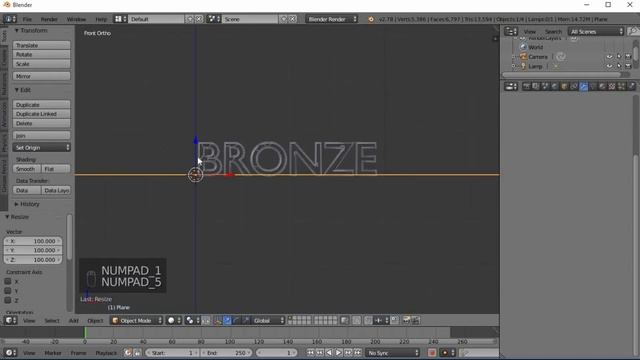Open the Set Origin dropdown

coord(41,147)
